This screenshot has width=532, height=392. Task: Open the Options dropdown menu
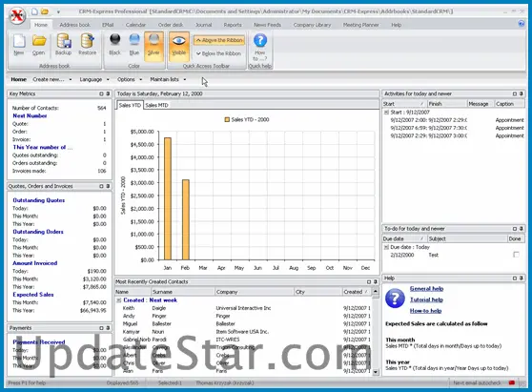tap(130, 79)
